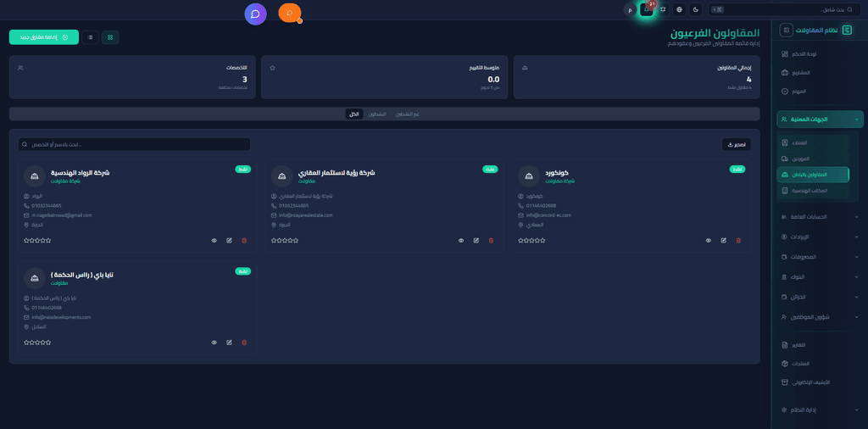868x429 pixels.
Task: Click the إضافة مقاول جديد button
Action: 44,37
